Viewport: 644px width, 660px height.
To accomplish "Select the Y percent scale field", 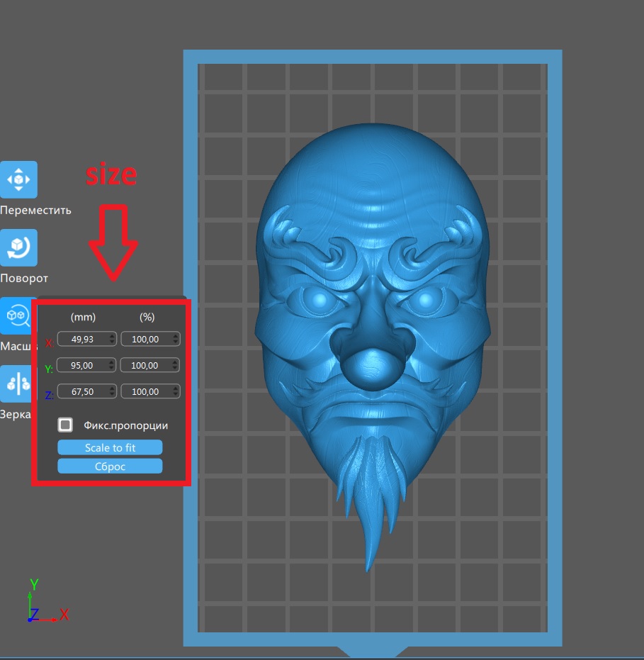I will click(145, 366).
